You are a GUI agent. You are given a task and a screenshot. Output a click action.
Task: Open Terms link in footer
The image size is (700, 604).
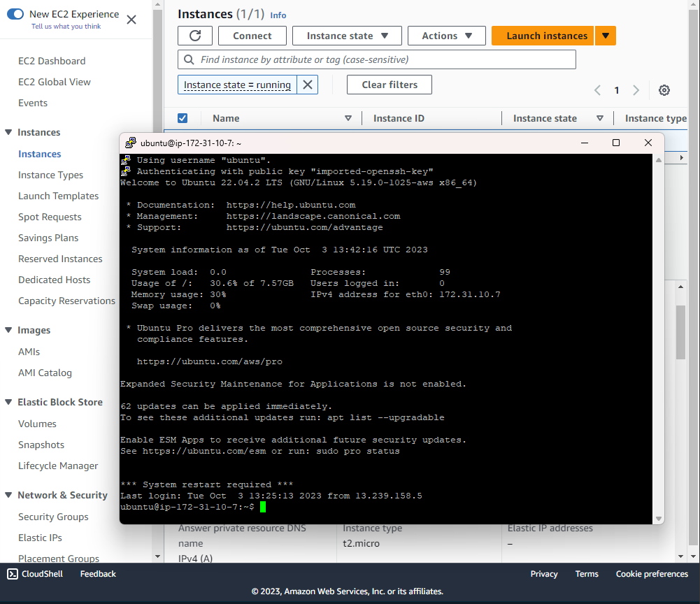[x=587, y=574]
